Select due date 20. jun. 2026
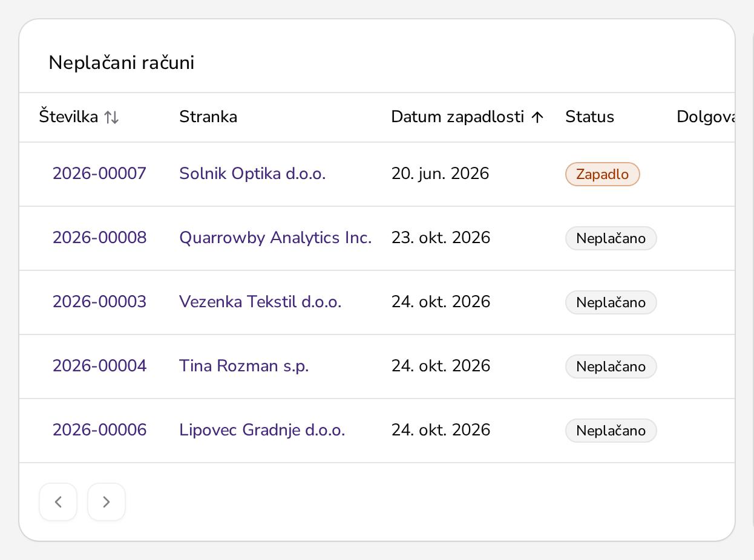The height and width of the screenshot is (560, 754). [x=440, y=174]
